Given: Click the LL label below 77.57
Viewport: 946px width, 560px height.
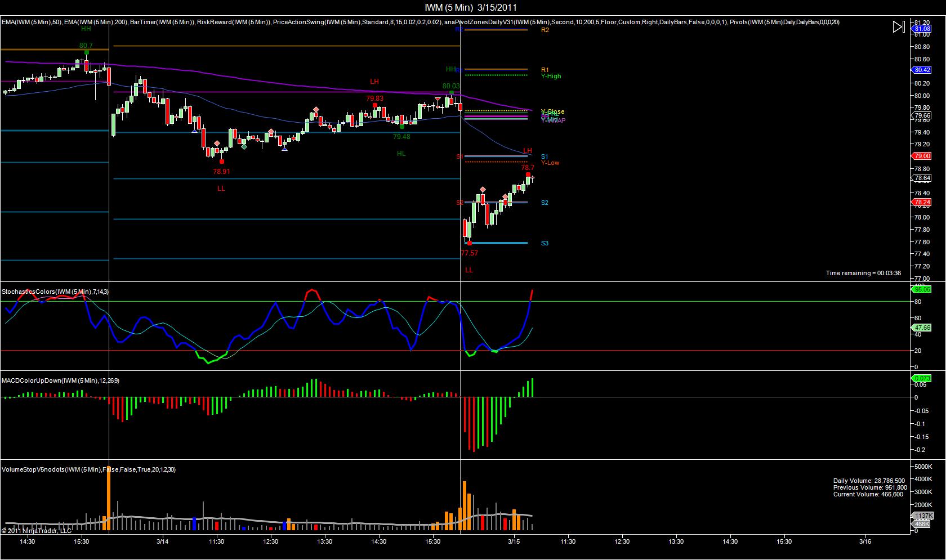Looking at the screenshot, I should pos(469,270).
